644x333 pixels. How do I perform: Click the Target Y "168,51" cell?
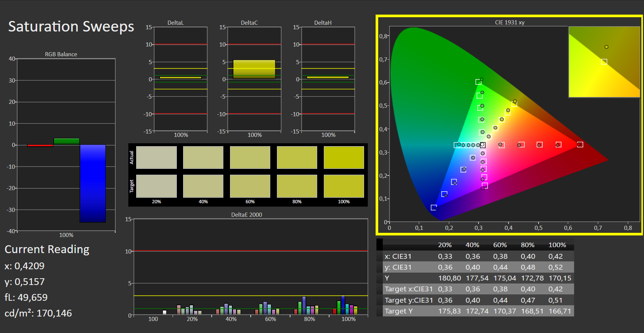point(532,311)
